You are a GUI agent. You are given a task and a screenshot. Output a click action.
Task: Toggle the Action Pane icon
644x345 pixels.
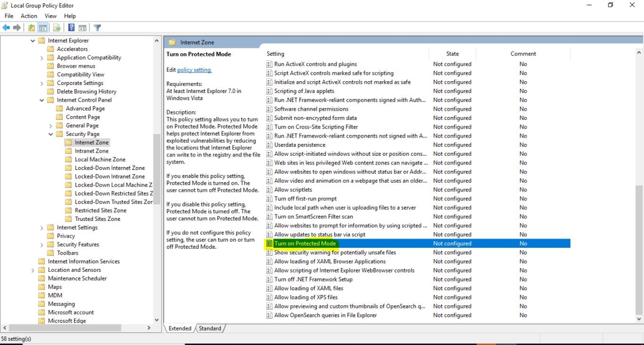(x=83, y=27)
